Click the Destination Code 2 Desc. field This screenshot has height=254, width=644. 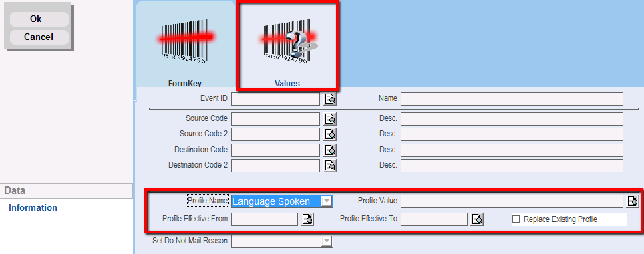pos(512,166)
